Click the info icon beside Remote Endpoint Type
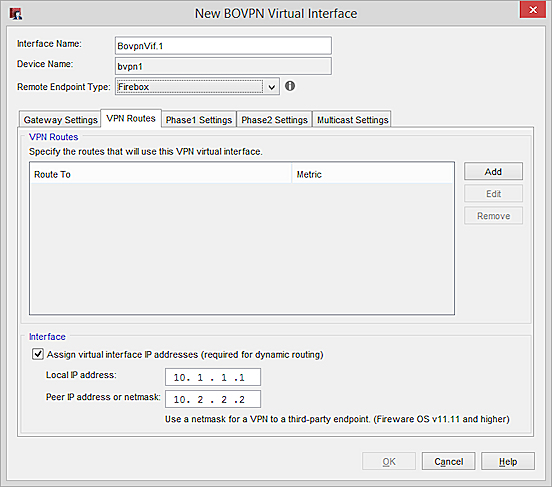The image size is (552, 487). [290, 86]
